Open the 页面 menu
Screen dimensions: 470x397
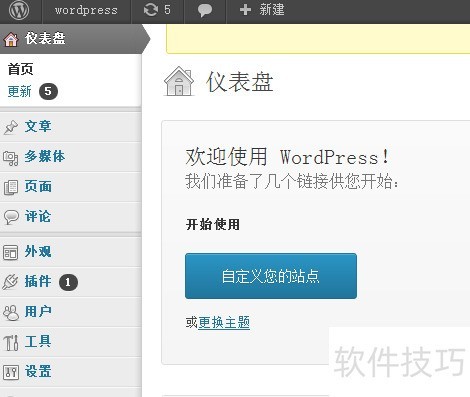coord(70,187)
